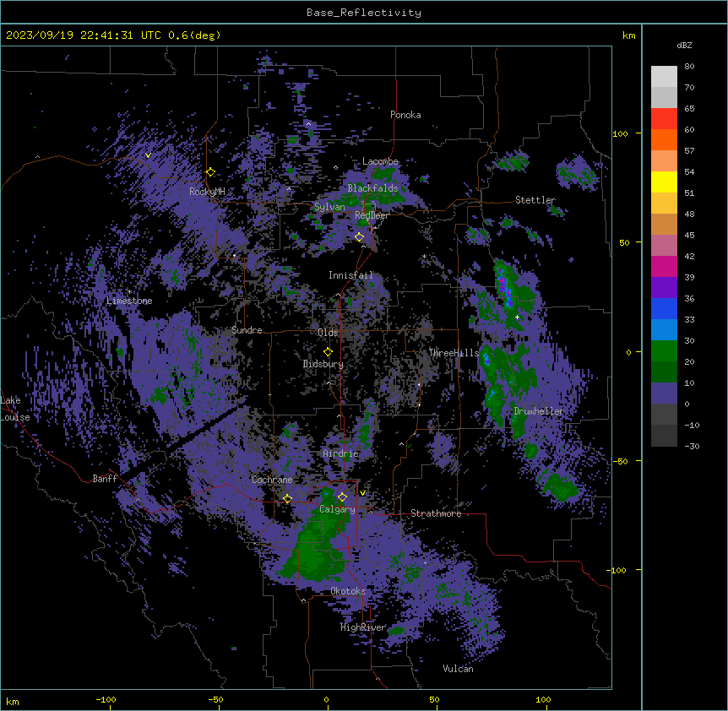728x711 pixels.
Task: Select the Drumheller label
Action: 539,411
